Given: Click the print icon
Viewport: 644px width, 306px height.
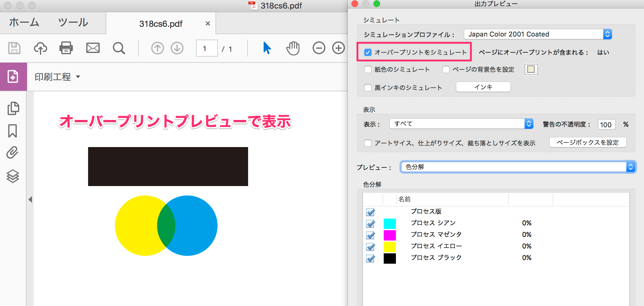Looking at the screenshot, I should point(66,48).
